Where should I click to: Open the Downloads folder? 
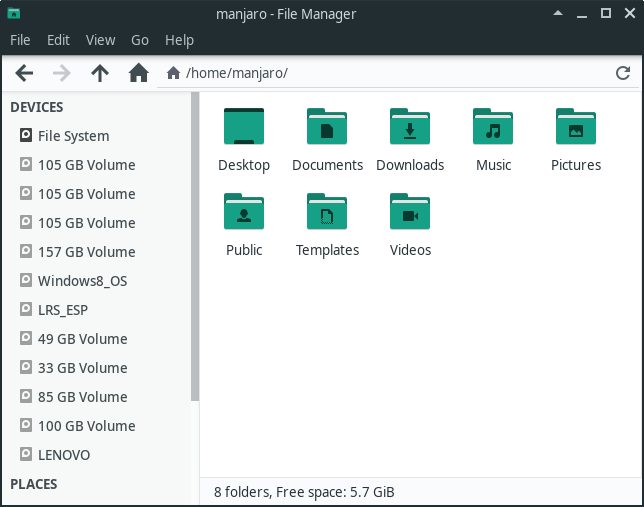[x=410, y=128]
